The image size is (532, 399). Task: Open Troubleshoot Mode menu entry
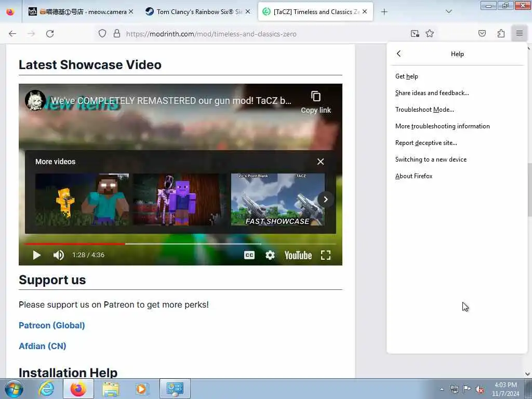tap(457, 110)
